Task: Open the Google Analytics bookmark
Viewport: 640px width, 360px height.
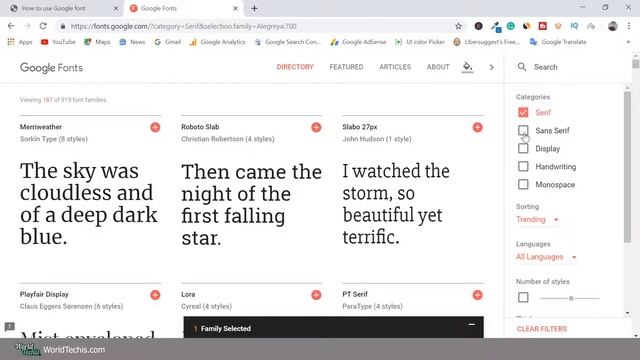Action: (x=218, y=42)
